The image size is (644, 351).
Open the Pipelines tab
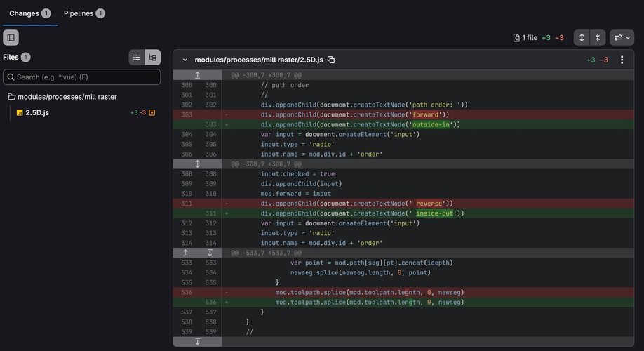tap(84, 13)
